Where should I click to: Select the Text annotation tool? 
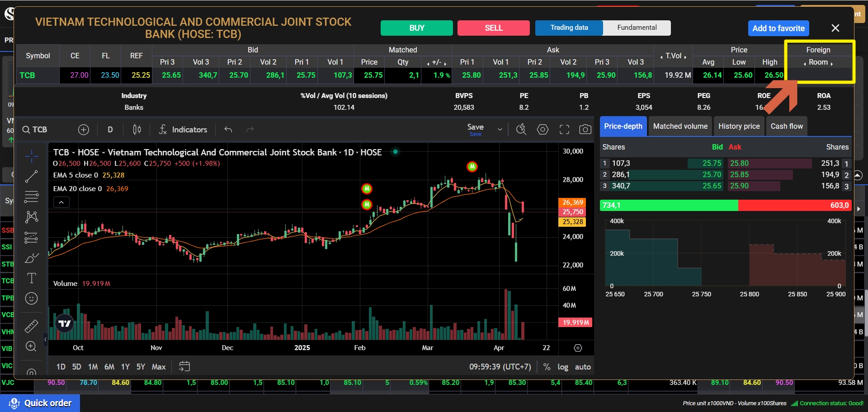tap(31, 278)
